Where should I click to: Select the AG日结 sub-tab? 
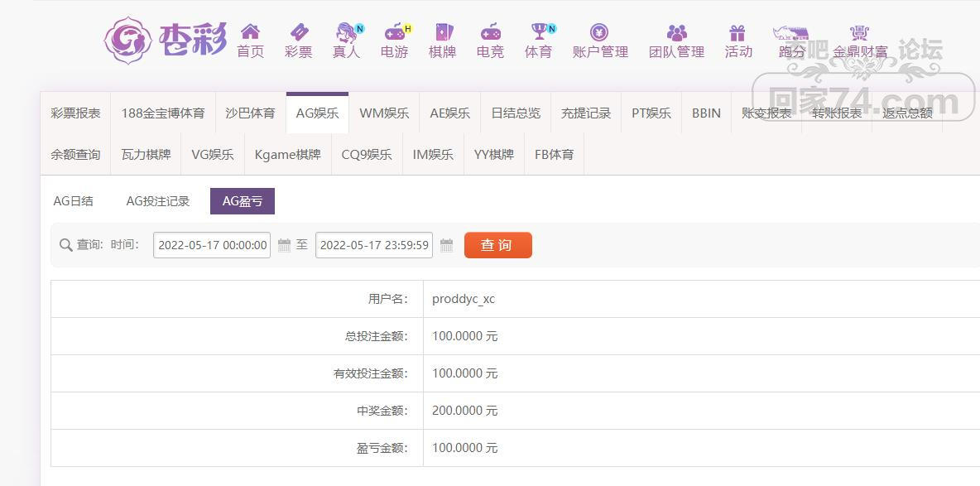point(73,201)
